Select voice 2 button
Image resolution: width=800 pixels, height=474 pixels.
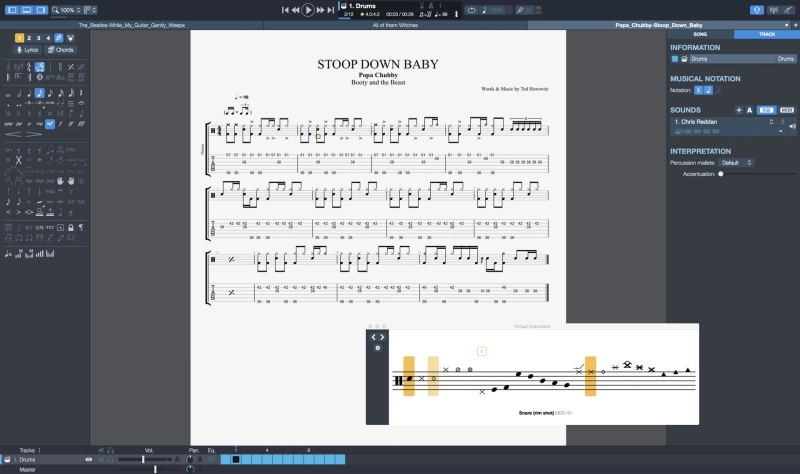coord(29,38)
